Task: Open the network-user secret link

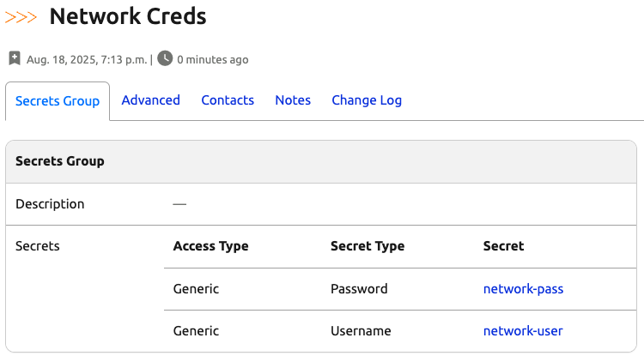Action: (523, 331)
